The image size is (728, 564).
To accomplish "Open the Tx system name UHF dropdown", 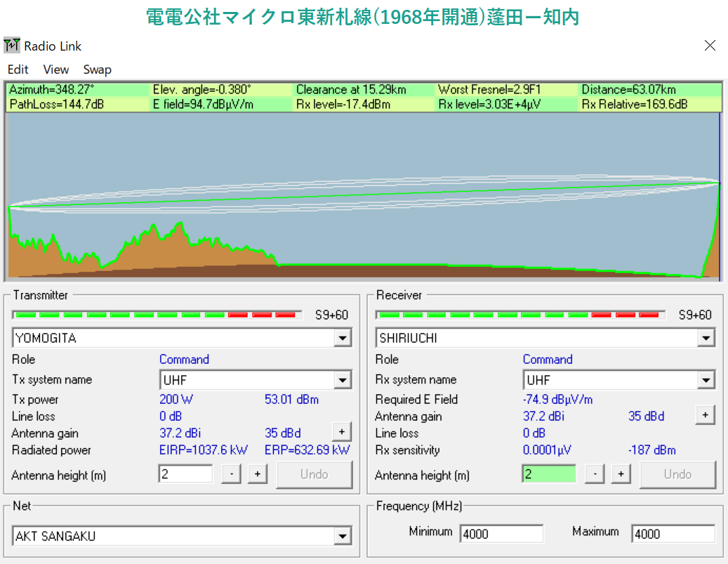I will [343, 380].
